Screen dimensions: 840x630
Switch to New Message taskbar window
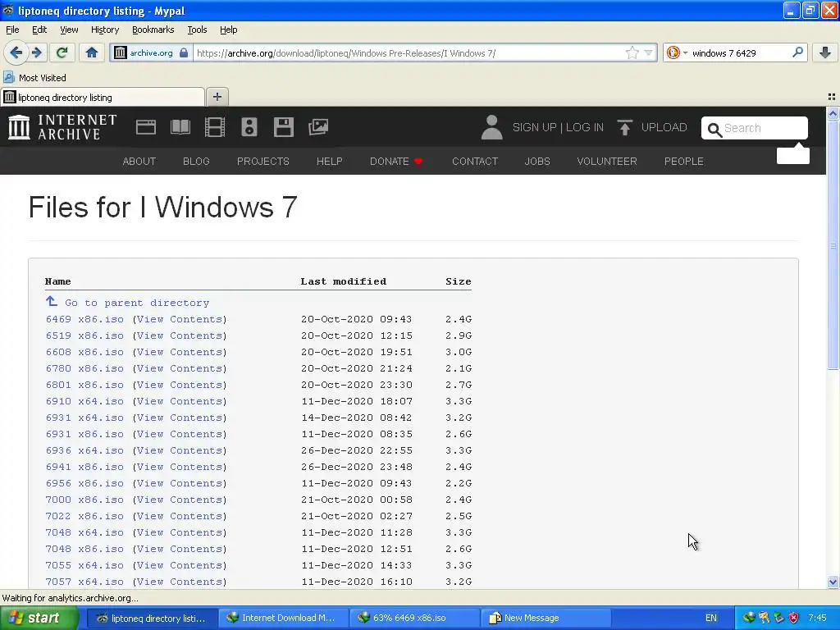546,618
